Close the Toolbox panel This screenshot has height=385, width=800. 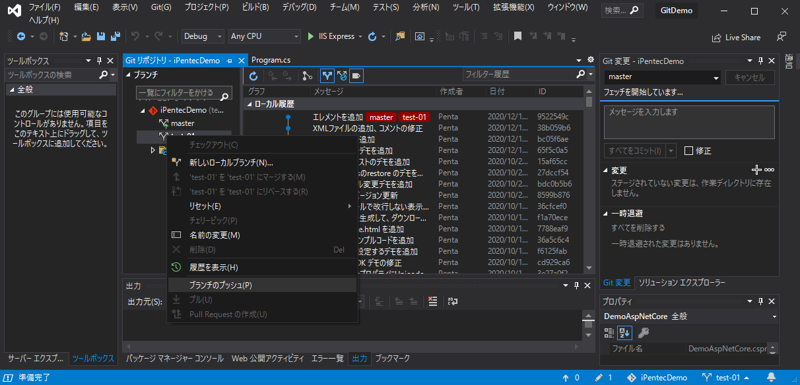click(x=110, y=61)
